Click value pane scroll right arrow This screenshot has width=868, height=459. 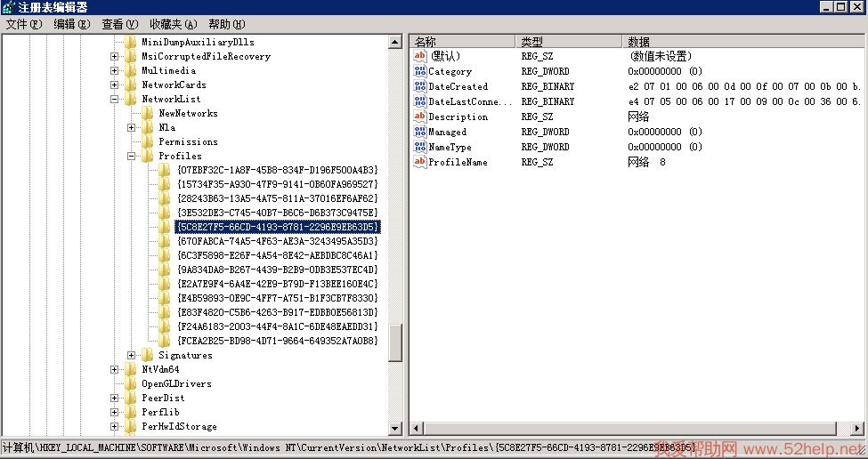[857, 428]
